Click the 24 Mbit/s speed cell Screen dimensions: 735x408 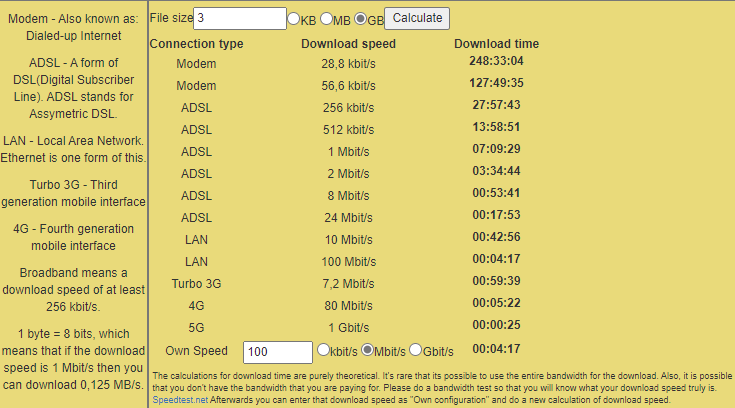click(348, 218)
